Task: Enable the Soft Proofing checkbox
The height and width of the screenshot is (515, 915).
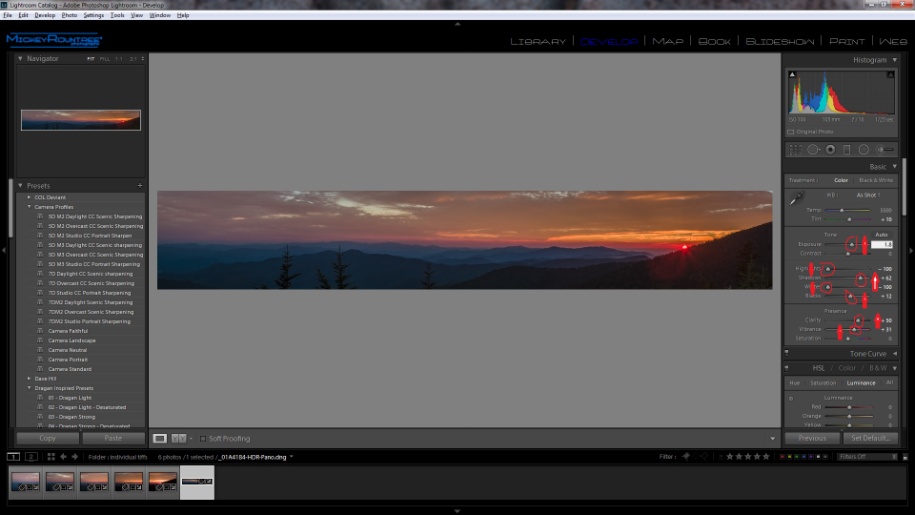Action: [203, 439]
